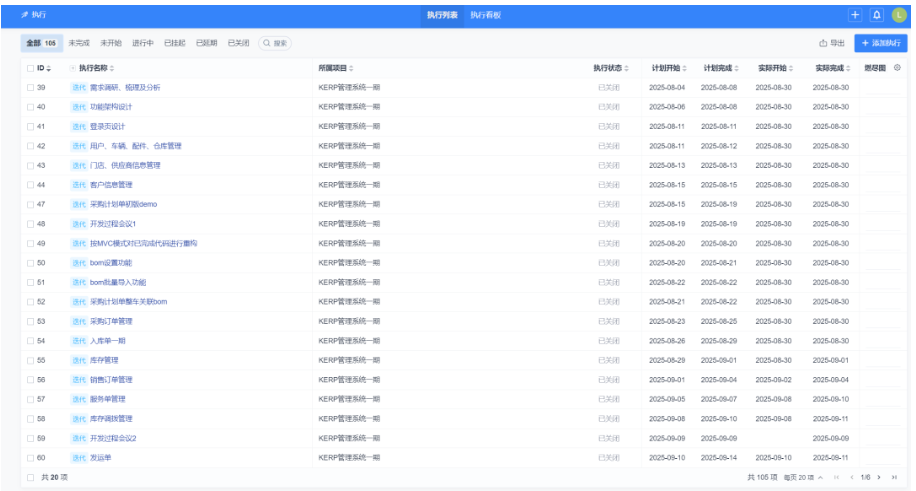Open execution 功能架构设计
This screenshot has height=491, width=916.
[111, 107]
